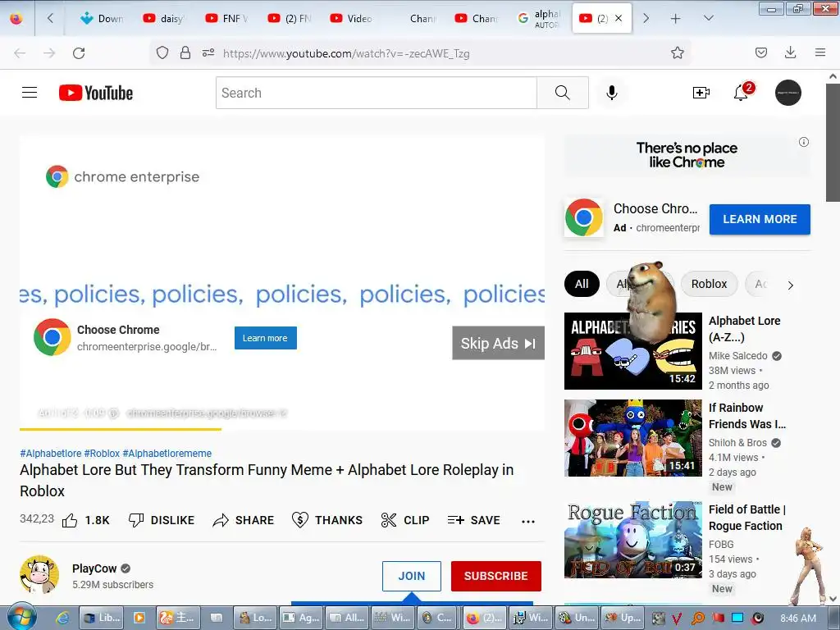Open the Firefox Downloads arrow icon
Image resolution: width=840 pixels, height=630 pixels.
click(x=790, y=52)
